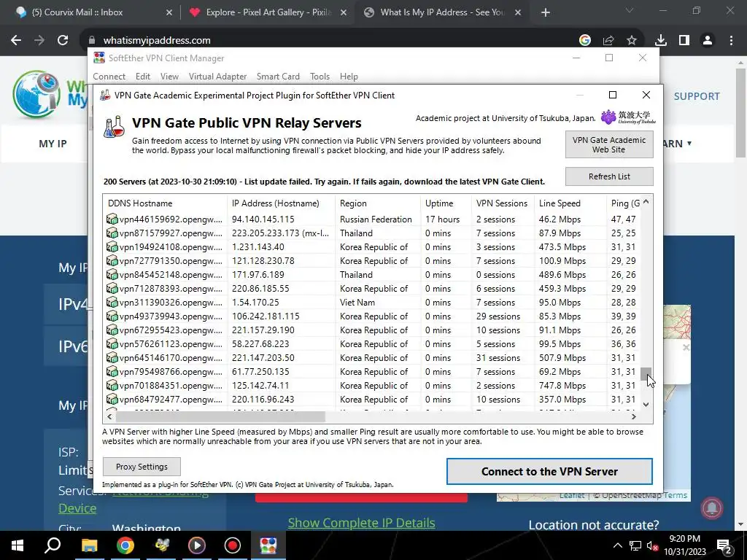
Task: Open File Explorer from taskbar
Action: click(x=88, y=545)
